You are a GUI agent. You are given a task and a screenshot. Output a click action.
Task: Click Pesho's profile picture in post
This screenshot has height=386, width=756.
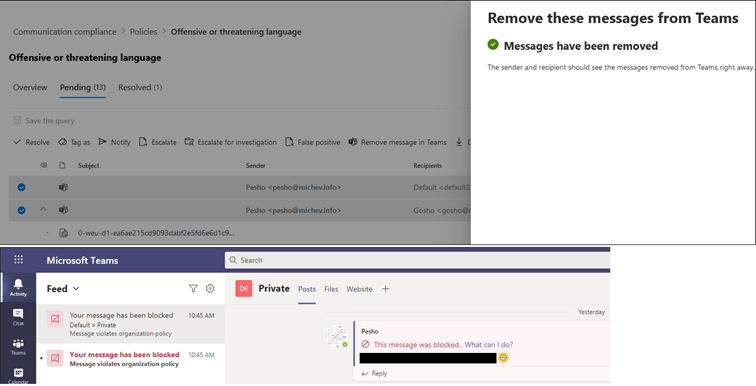(x=337, y=336)
